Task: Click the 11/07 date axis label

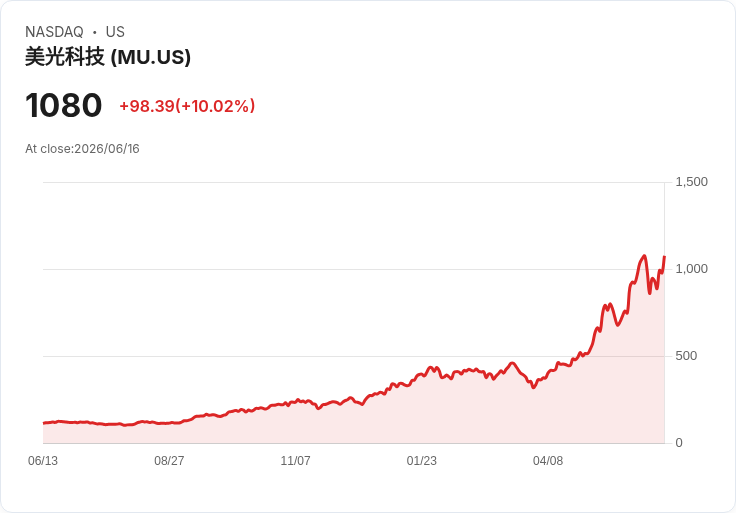Action: [295, 461]
